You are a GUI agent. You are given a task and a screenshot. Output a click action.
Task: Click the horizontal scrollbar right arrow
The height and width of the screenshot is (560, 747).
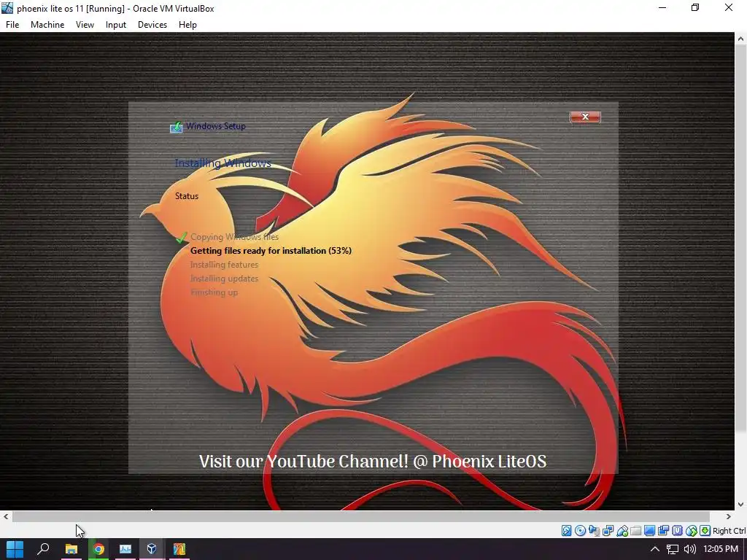[729, 516]
